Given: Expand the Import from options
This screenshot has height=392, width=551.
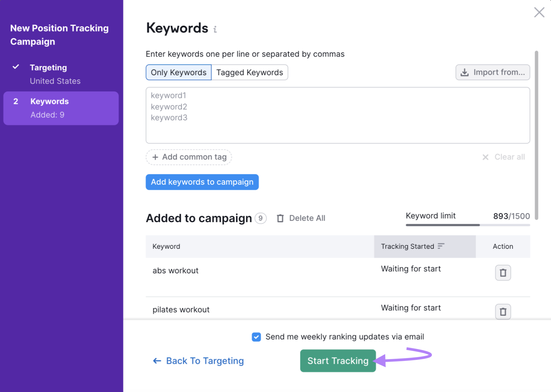Looking at the screenshot, I should coord(492,72).
